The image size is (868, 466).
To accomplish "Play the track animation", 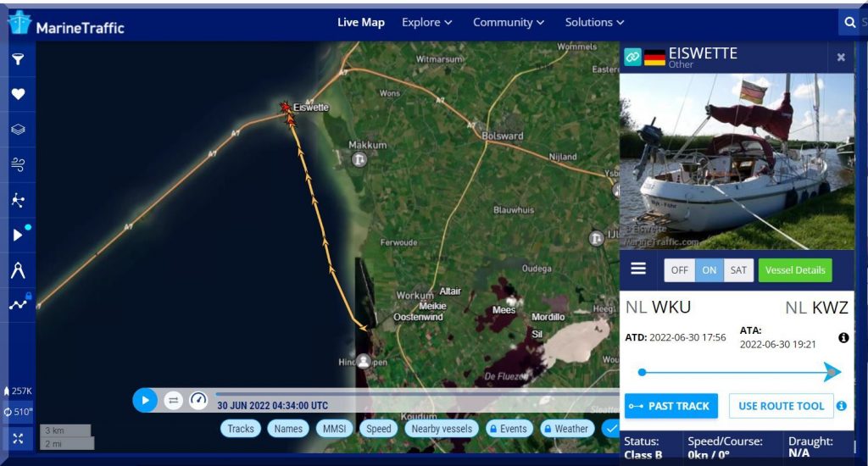I will click(x=144, y=400).
